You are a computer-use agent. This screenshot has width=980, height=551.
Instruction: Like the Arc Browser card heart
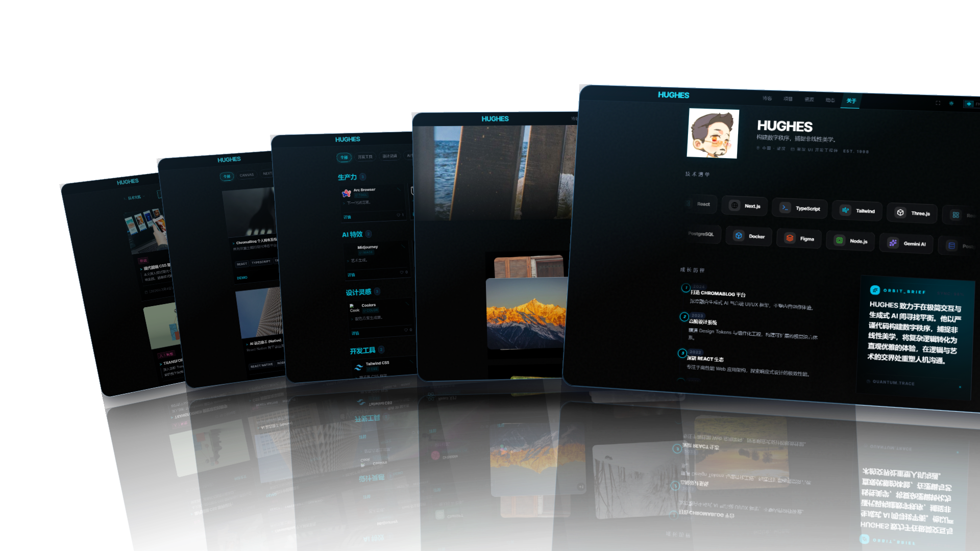[399, 215]
